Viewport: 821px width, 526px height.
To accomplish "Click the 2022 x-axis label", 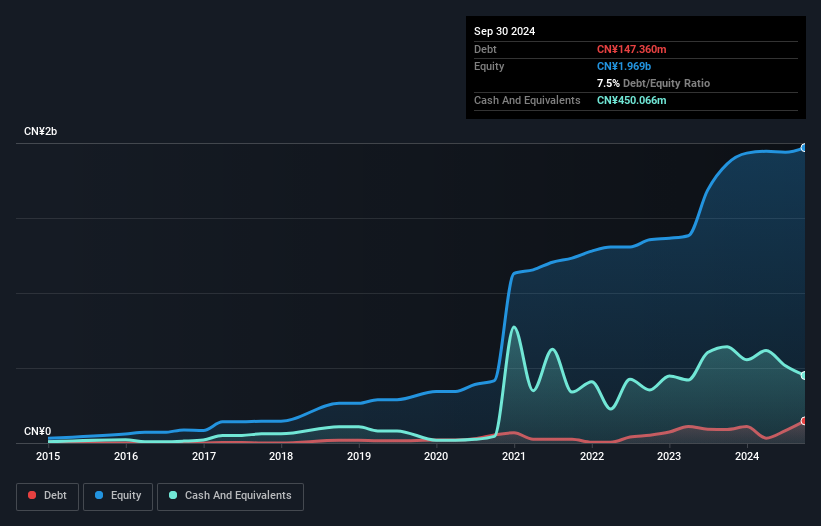I will tap(592, 456).
